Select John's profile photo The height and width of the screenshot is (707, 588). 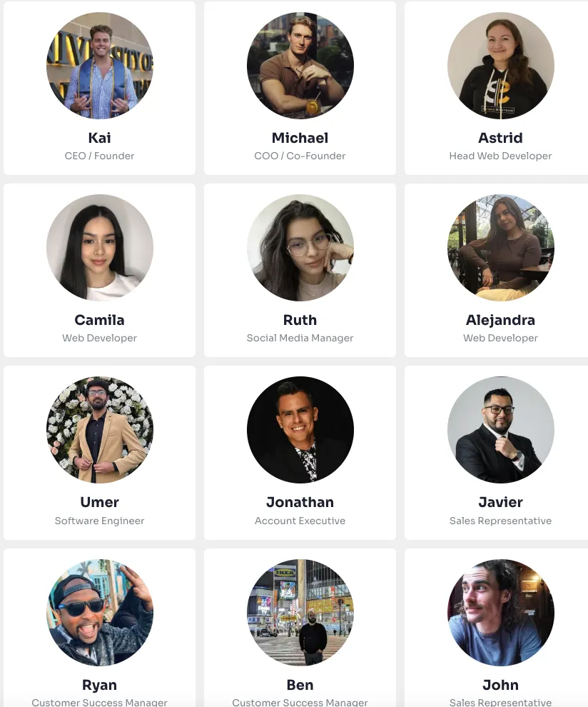(501, 612)
